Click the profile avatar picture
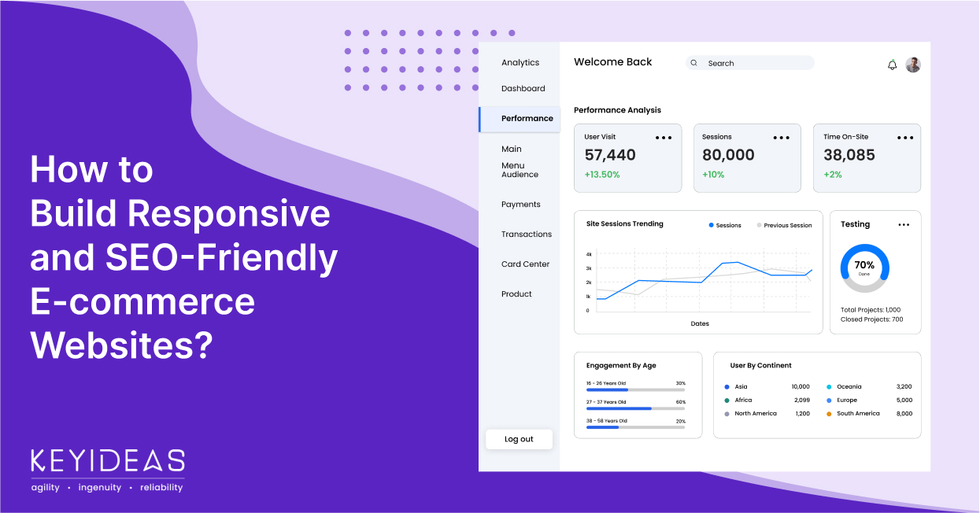980x513 pixels. 912,64
